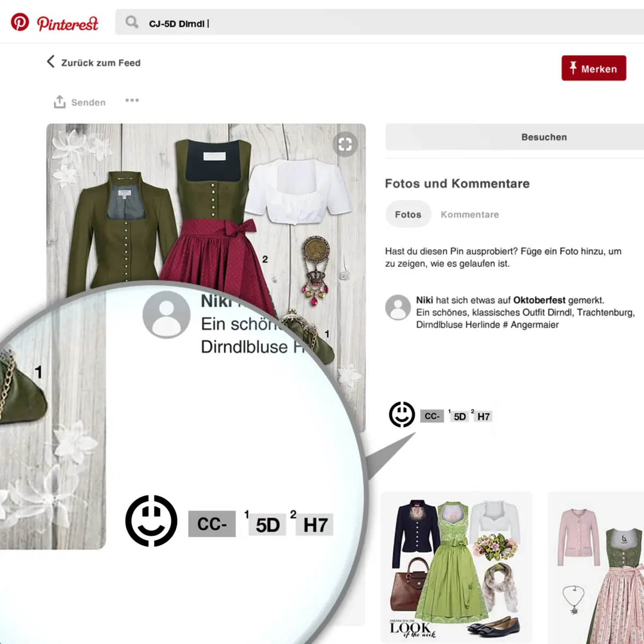Open the pink cardigan dirndl outfit thumbnail
The height and width of the screenshot is (644, 644).
click(x=596, y=568)
